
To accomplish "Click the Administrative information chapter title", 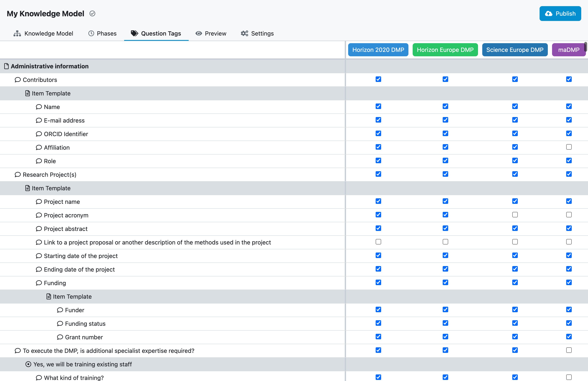I will coord(50,66).
